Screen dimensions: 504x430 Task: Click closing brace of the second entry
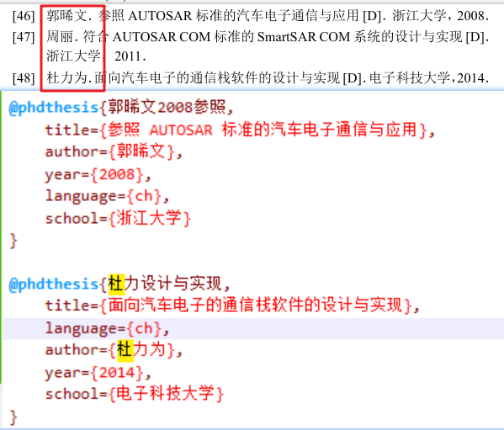coord(13,417)
